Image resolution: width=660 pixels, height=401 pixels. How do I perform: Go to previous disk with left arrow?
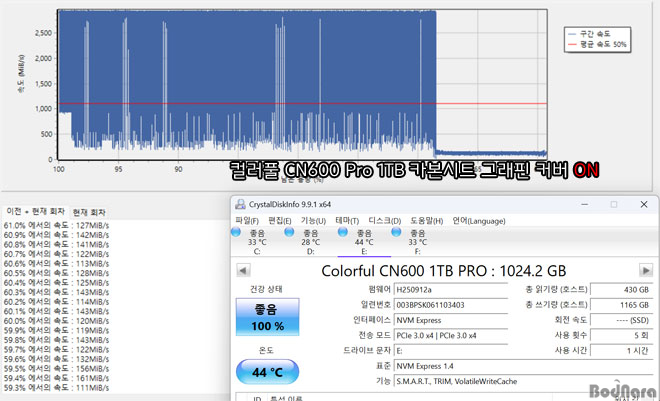tap(243, 270)
